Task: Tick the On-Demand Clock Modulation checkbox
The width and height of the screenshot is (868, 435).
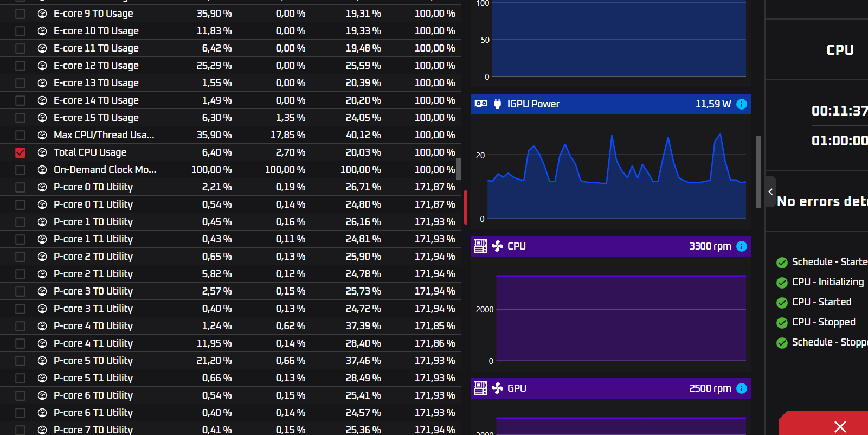Action: (x=20, y=170)
